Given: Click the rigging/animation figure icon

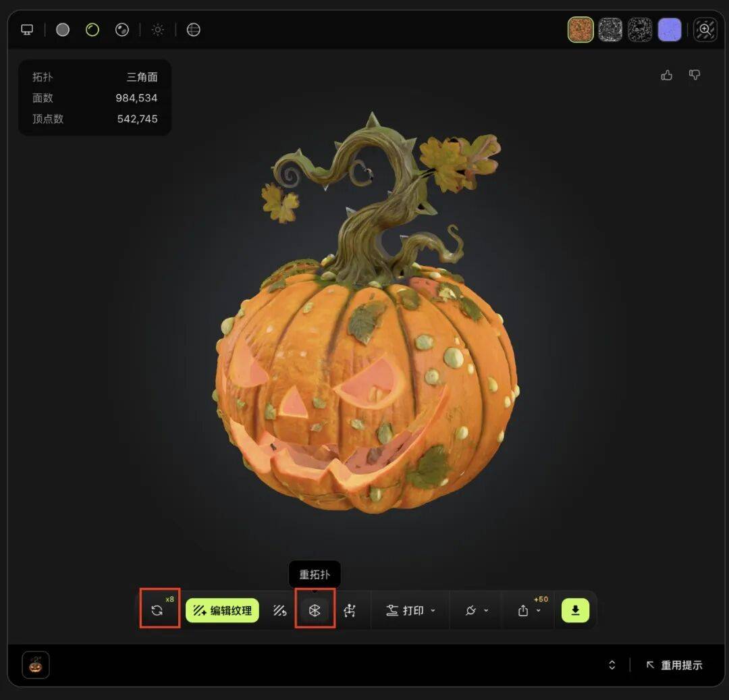Looking at the screenshot, I should coord(350,610).
